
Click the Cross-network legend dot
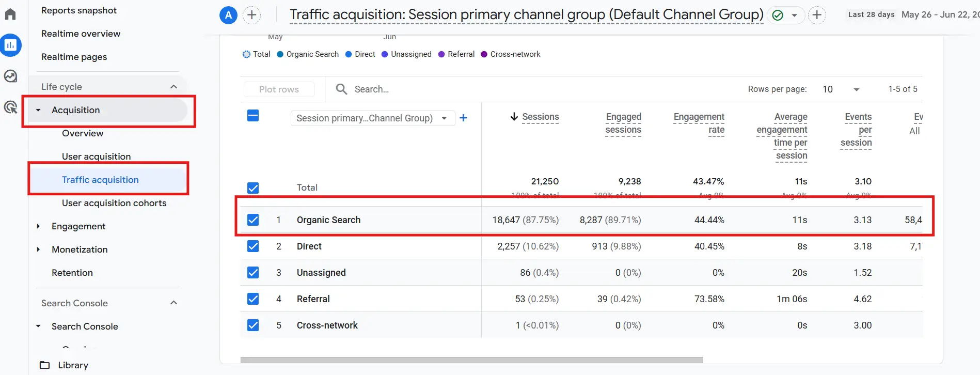coord(484,54)
